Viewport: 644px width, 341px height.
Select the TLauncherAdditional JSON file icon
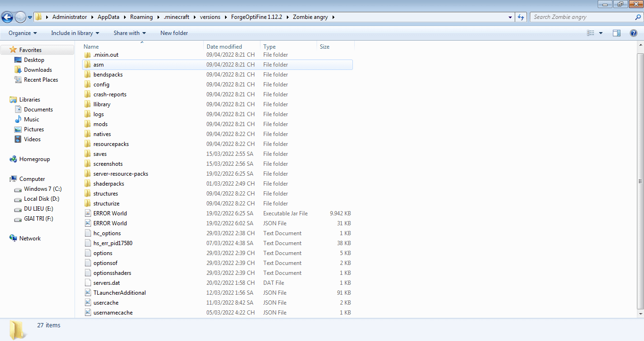tap(88, 293)
